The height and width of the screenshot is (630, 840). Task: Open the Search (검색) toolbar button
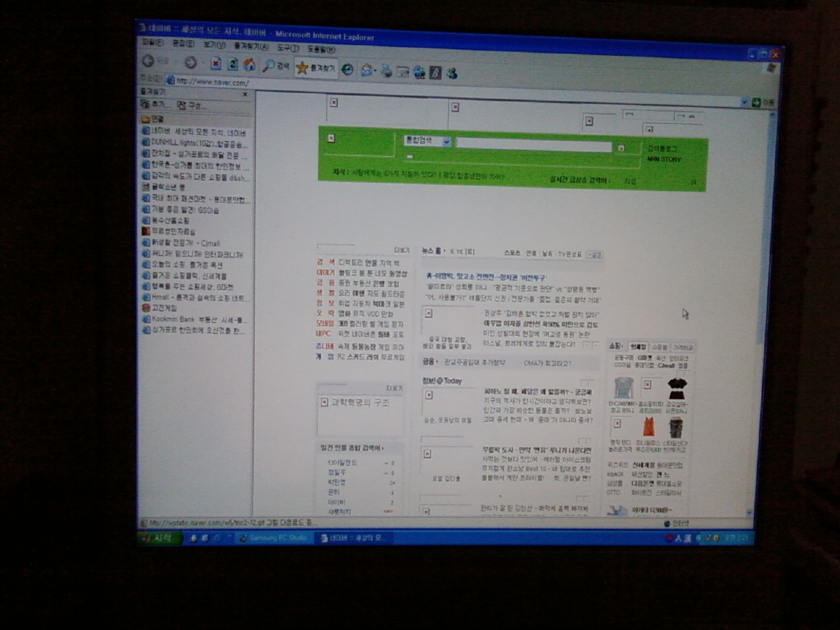click(276, 66)
